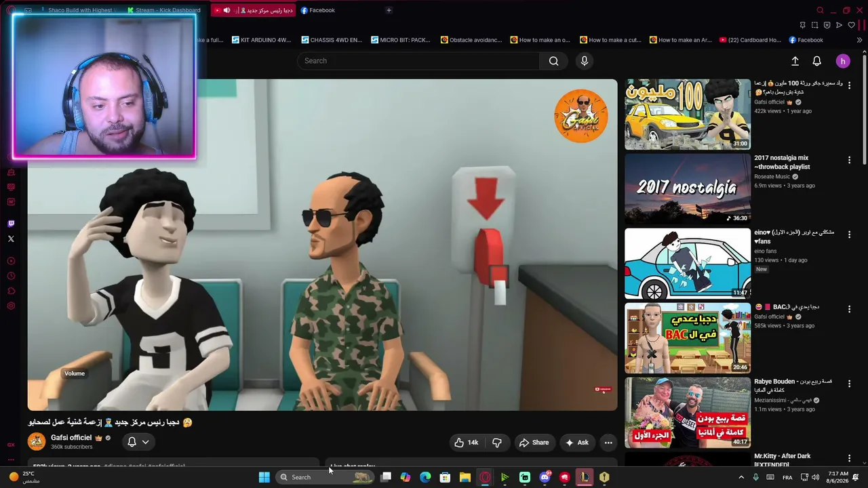Viewport: 868px width, 488px height.
Task: Open the FRA language switcher in tray
Action: point(787,477)
